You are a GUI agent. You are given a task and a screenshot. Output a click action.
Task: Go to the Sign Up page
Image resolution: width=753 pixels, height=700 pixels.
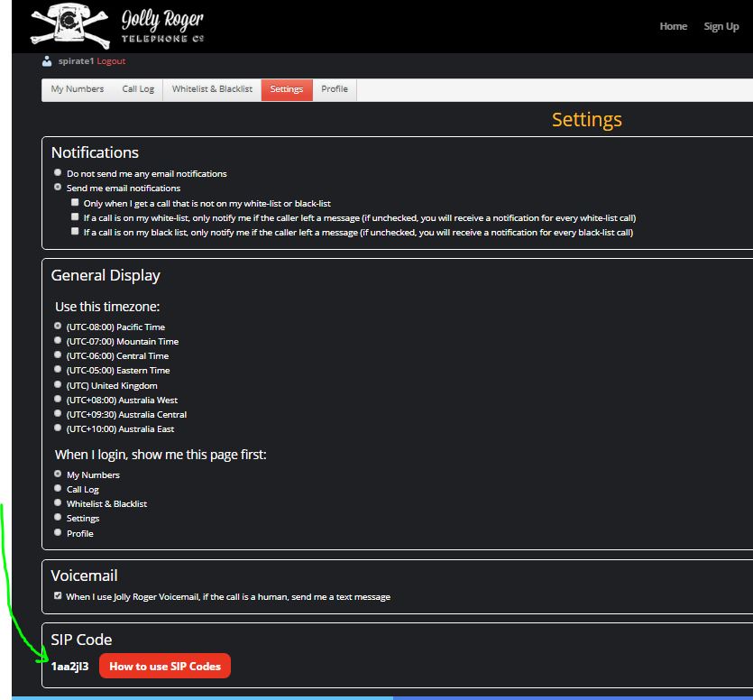(721, 26)
